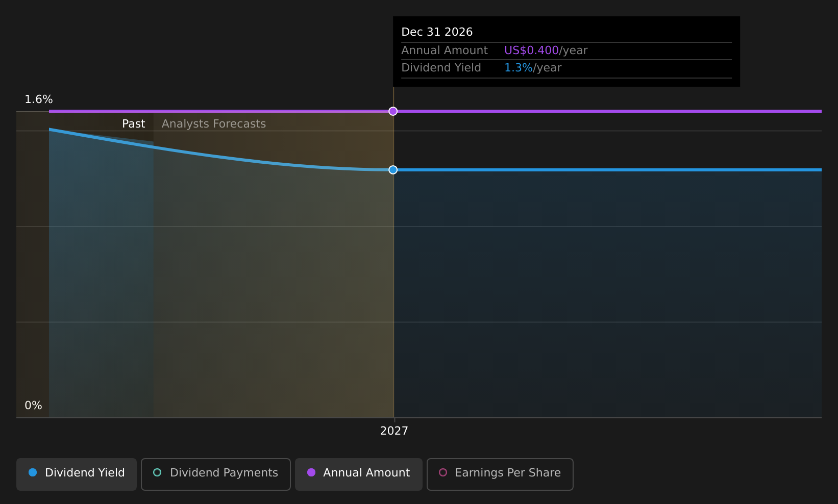Click the Analysts Forecasts label
The height and width of the screenshot is (504, 838).
pyautogui.click(x=214, y=124)
